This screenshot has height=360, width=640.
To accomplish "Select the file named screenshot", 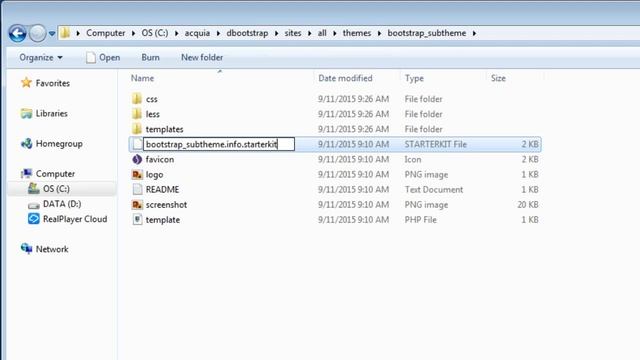I will point(167,204).
